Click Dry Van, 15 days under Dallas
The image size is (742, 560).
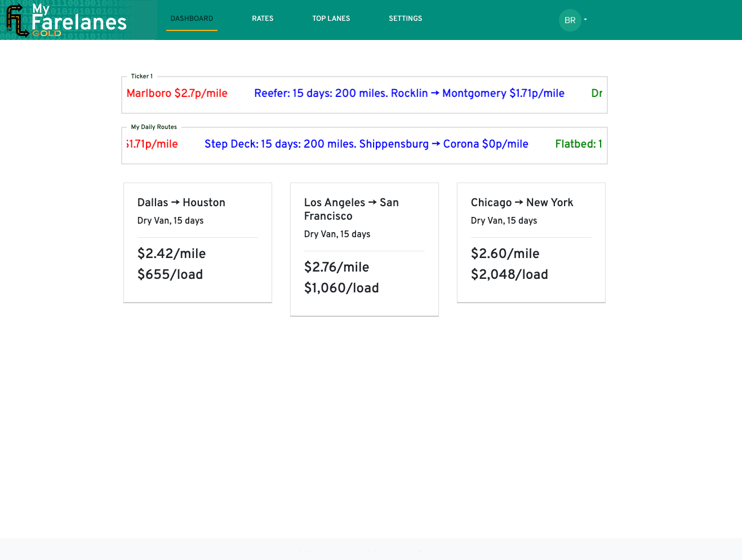[x=171, y=221]
